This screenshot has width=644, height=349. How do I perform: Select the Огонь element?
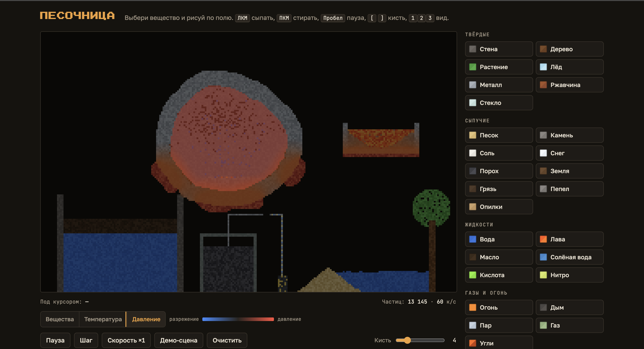[x=499, y=307]
